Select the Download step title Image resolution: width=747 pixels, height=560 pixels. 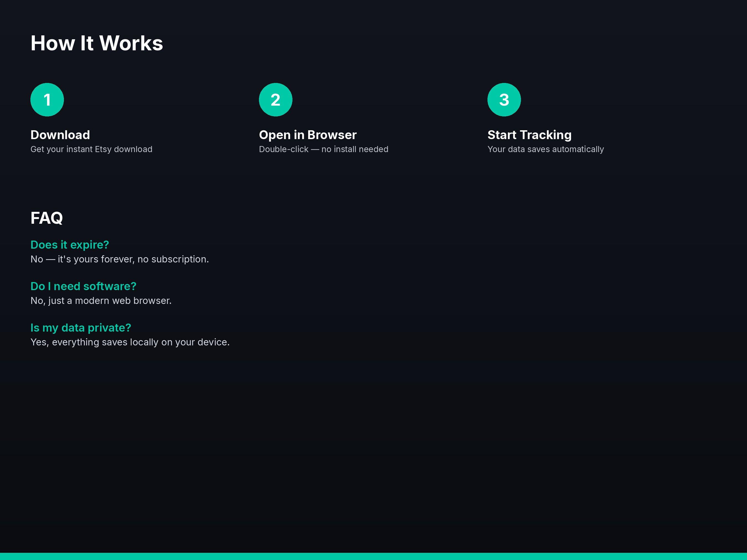[x=60, y=135]
